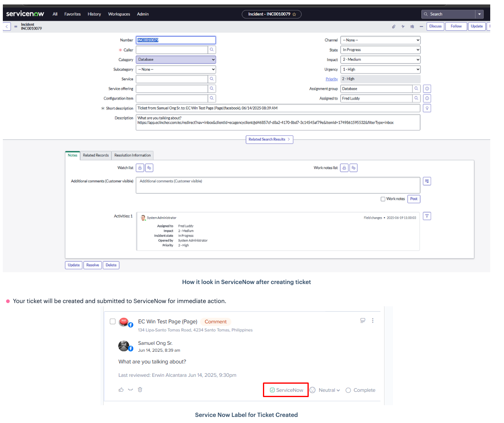Viewport: 504px width, 423px height.
Task: Open the Workspaces menu
Action: point(119,14)
